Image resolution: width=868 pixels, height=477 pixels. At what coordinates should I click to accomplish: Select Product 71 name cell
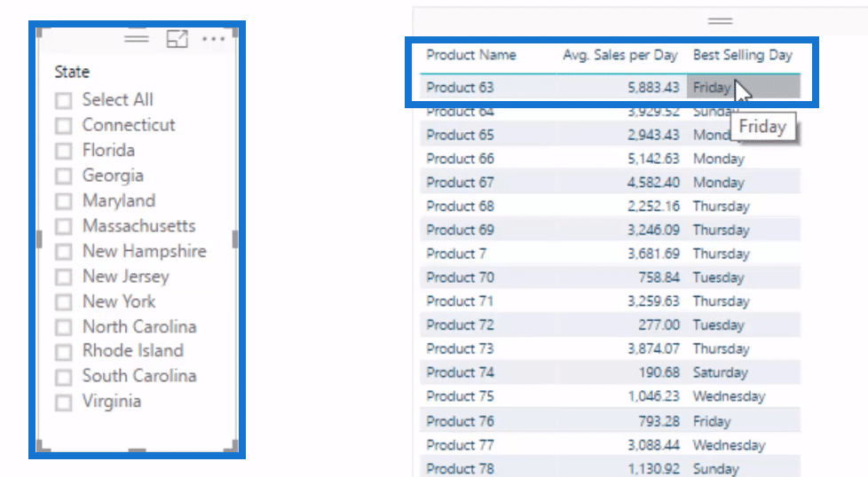pos(460,301)
